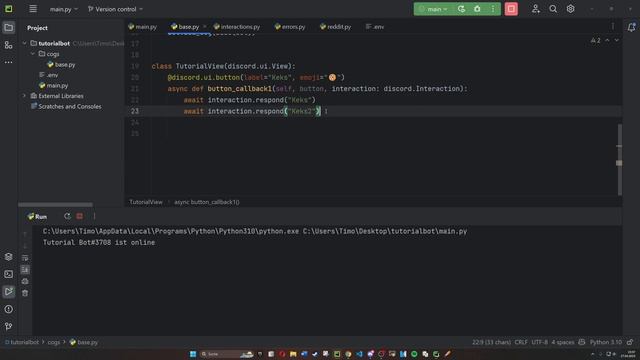The image size is (640, 360).
Task: Open Search Everywhere magnifier
Action: [553, 9]
